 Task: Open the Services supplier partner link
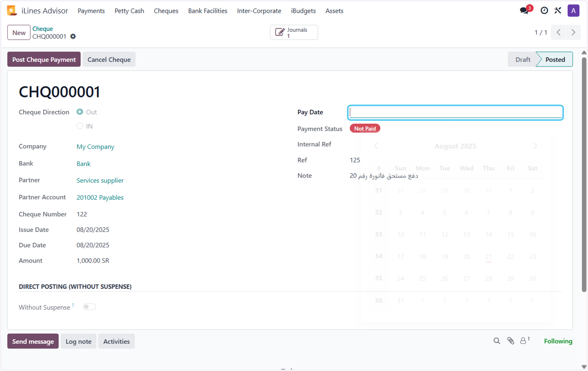coord(100,181)
